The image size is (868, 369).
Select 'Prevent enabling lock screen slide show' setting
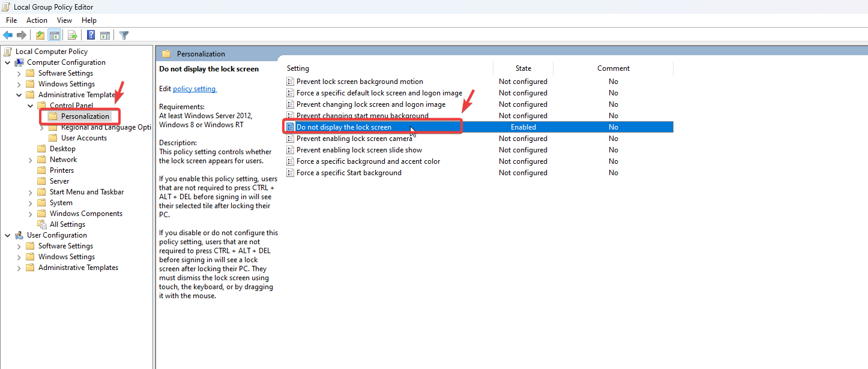[x=359, y=150]
